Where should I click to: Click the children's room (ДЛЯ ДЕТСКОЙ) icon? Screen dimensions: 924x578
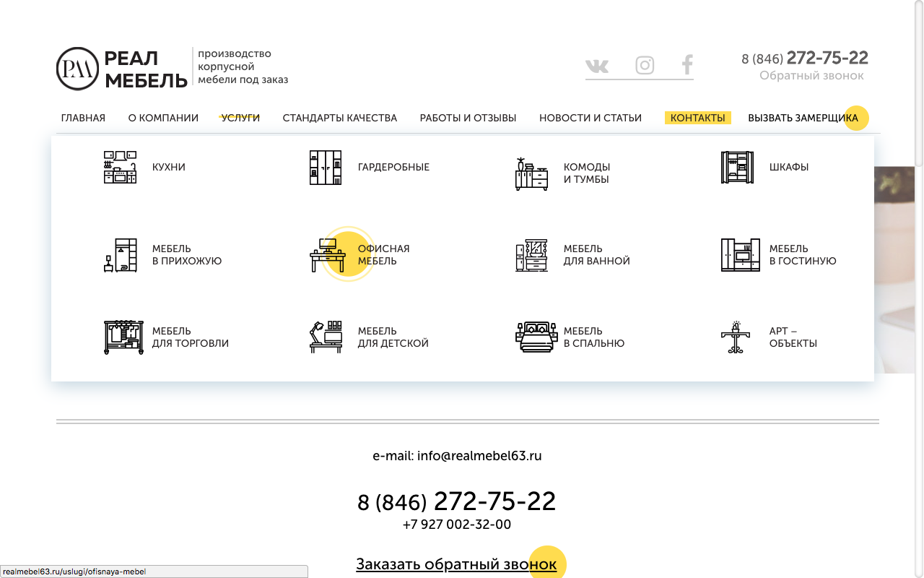(x=326, y=337)
